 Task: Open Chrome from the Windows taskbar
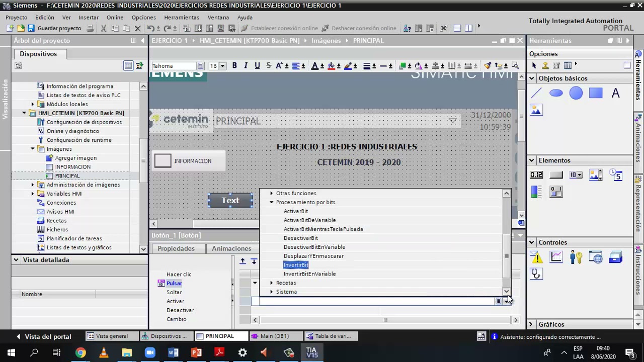(80, 353)
